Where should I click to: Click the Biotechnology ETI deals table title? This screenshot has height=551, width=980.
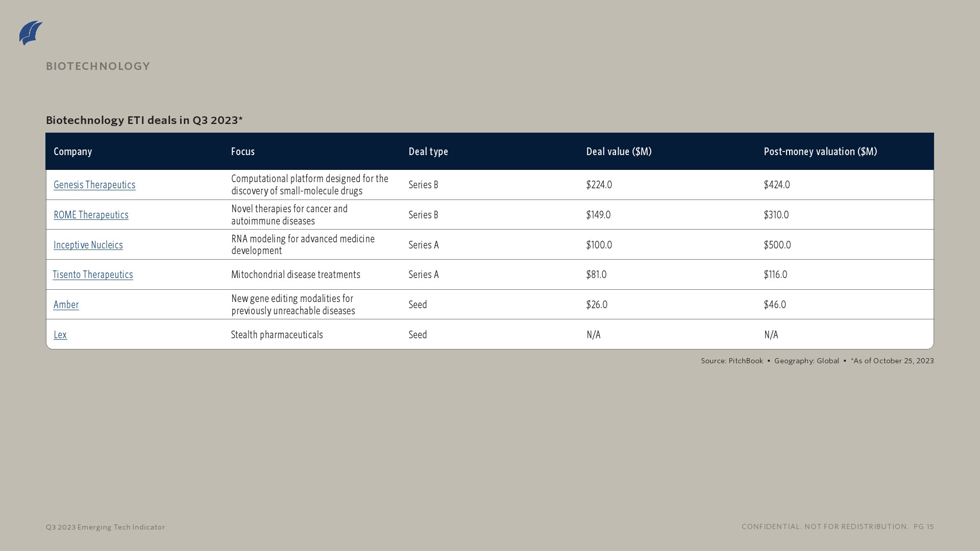(144, 120)
